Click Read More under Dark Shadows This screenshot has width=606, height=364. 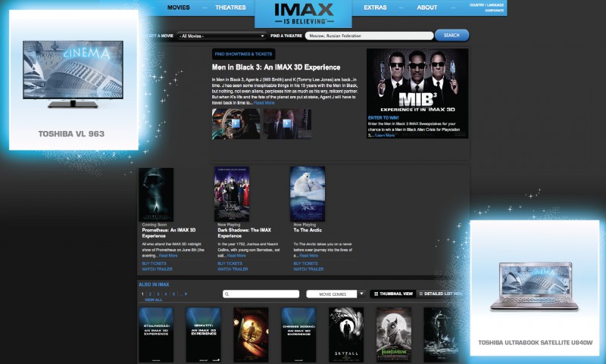click(236, 256)
